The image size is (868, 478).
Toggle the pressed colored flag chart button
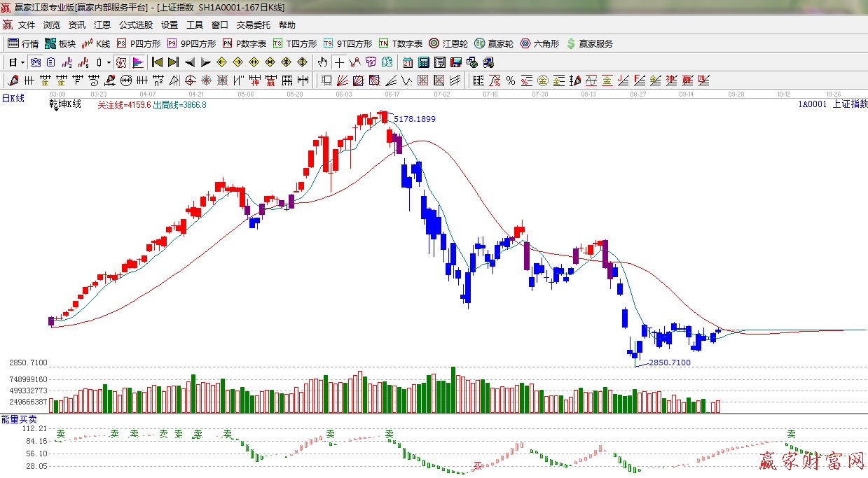pos(137,62)
